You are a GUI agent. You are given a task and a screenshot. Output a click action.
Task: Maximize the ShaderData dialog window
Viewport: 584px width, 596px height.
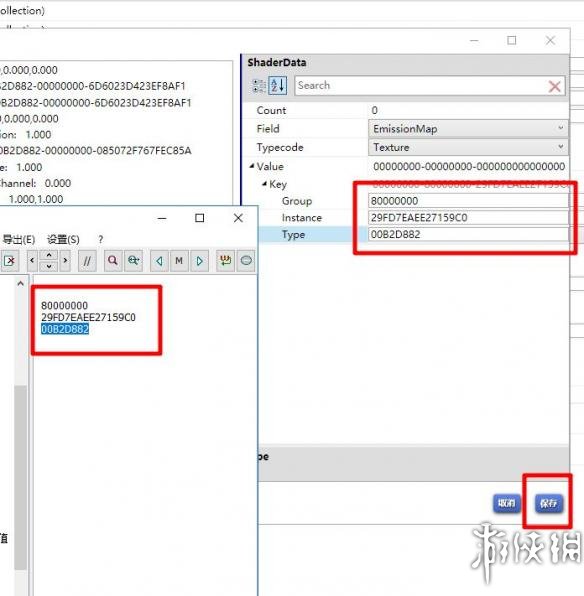[x=512, y=40]
